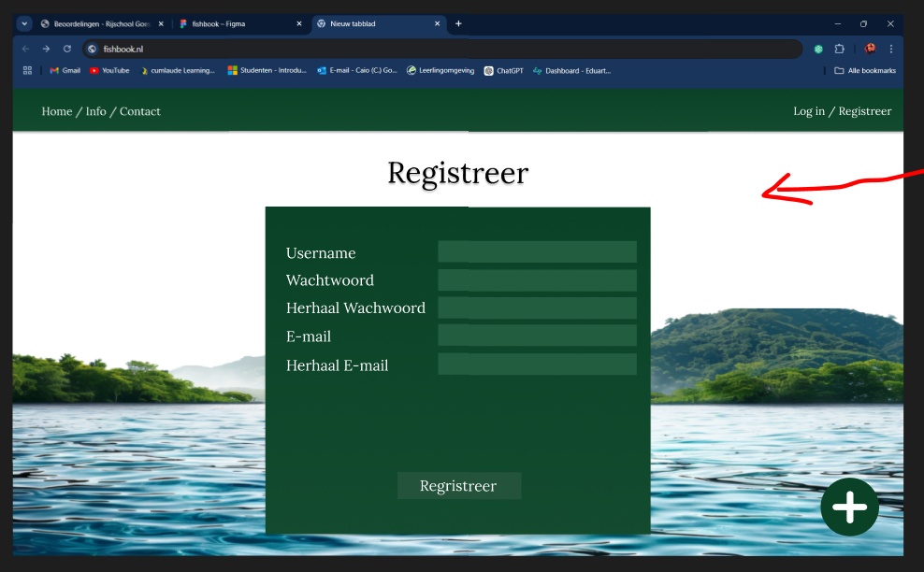Viewport: 924px width, 572px height.
Task: Click the Herhaal E-mail input field
Action: 537,365
